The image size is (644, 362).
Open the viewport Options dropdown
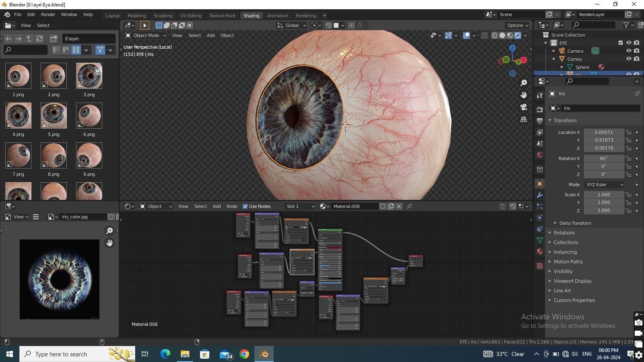tap(518, 25)
